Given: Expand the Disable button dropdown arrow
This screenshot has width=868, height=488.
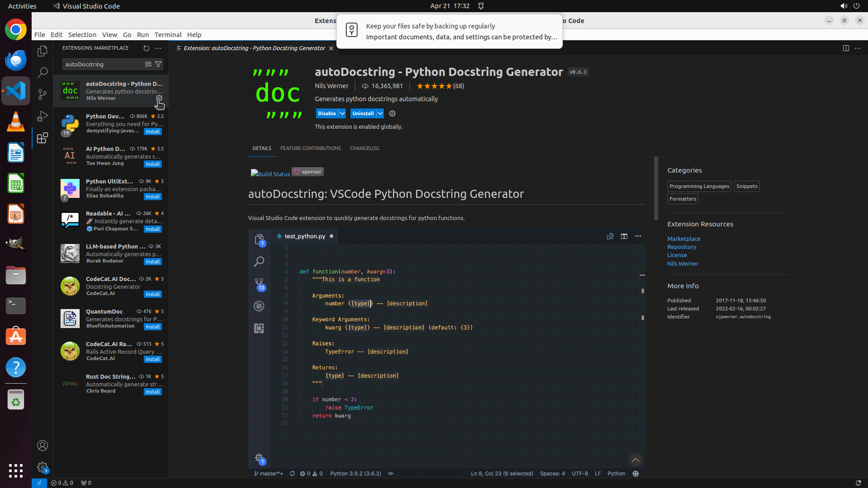Looking at the screenshot, I should coord(342,113).
